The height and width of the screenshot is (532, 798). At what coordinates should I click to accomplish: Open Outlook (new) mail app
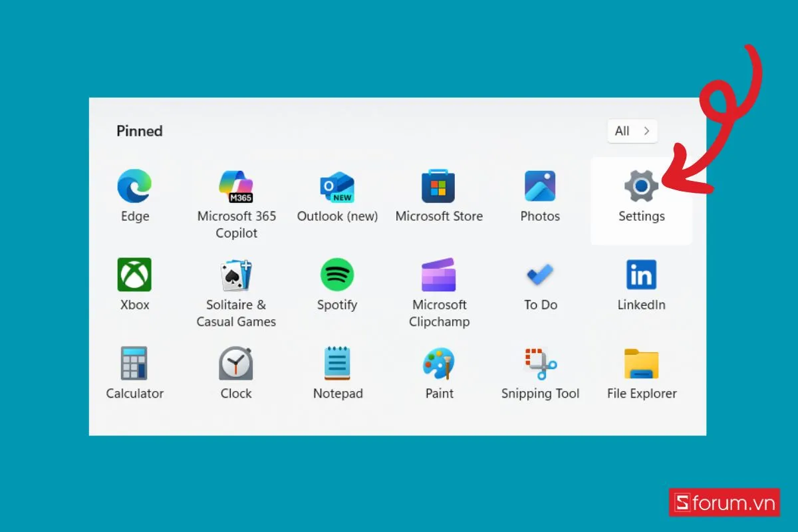coord(337,186)
